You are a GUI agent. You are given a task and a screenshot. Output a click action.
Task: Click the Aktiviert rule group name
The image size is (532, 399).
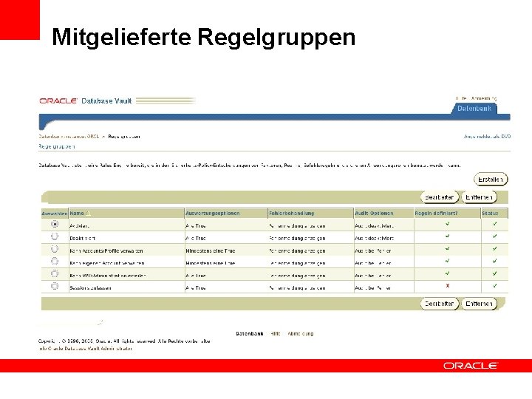pos(79,226)
